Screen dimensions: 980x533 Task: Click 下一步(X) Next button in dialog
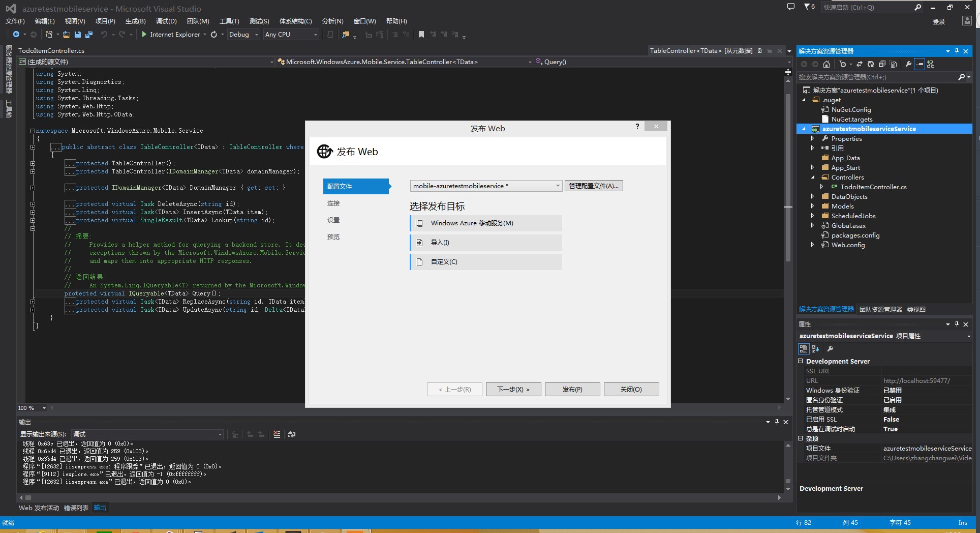tap(513, 389)
